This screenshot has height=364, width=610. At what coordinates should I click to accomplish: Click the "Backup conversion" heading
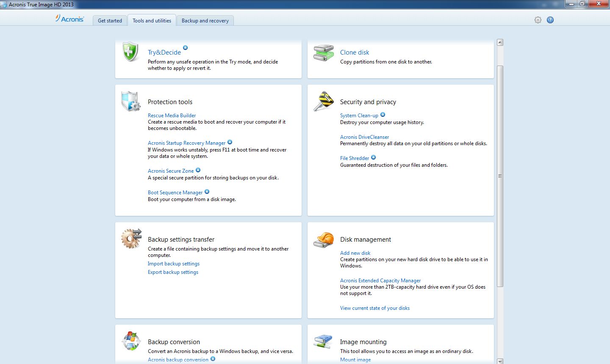point(174,342)
